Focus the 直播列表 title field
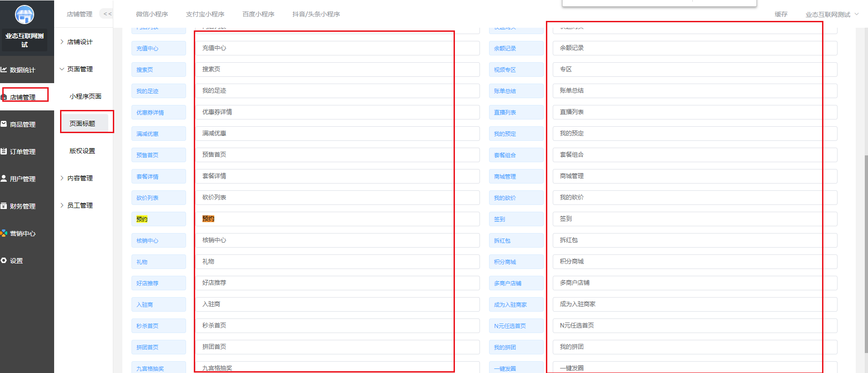This screenshot has height=373, width=868. (x=695, y=112)
